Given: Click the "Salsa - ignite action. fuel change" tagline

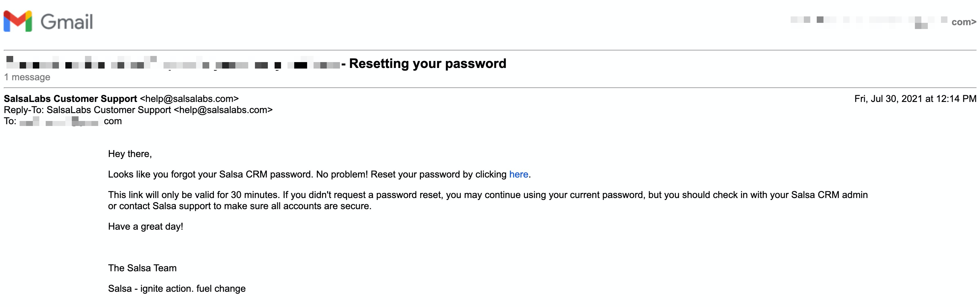Looking at the screenshot, I should click(177, 289).
